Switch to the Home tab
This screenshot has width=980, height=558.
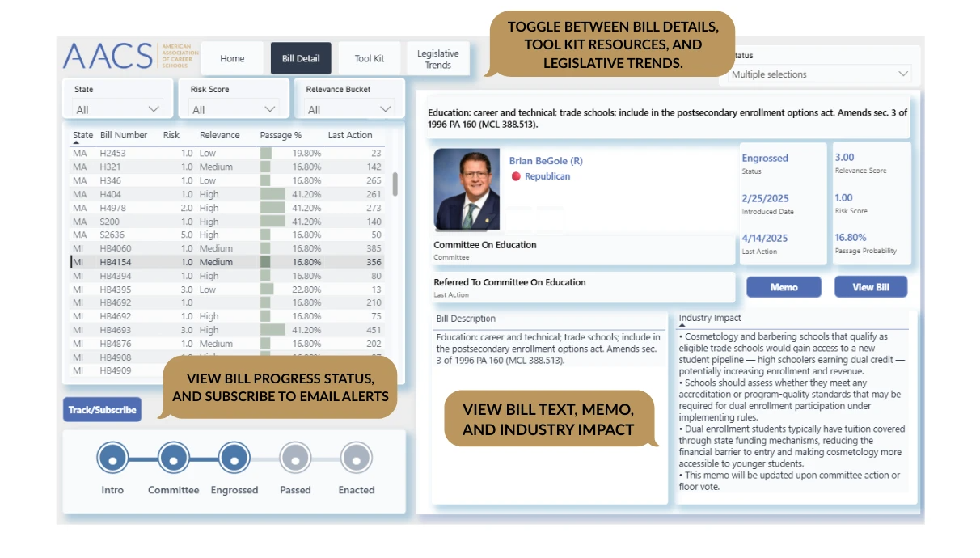click(x=232, y=58)
